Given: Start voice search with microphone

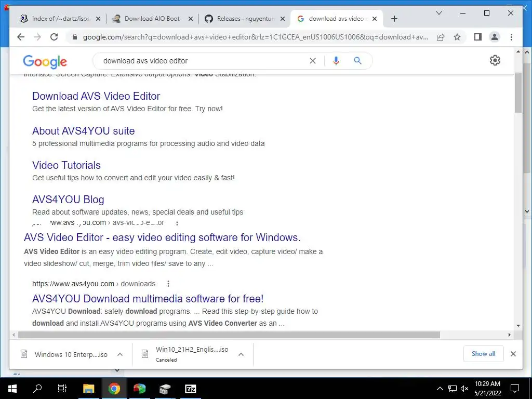Looking at the screenshot, I should (336, 61).
